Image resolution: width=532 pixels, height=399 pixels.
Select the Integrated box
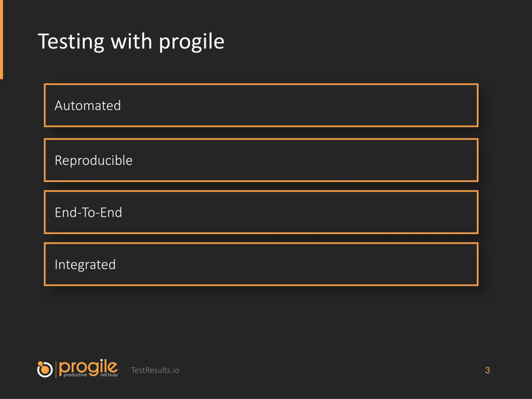(x=261, y=264)
